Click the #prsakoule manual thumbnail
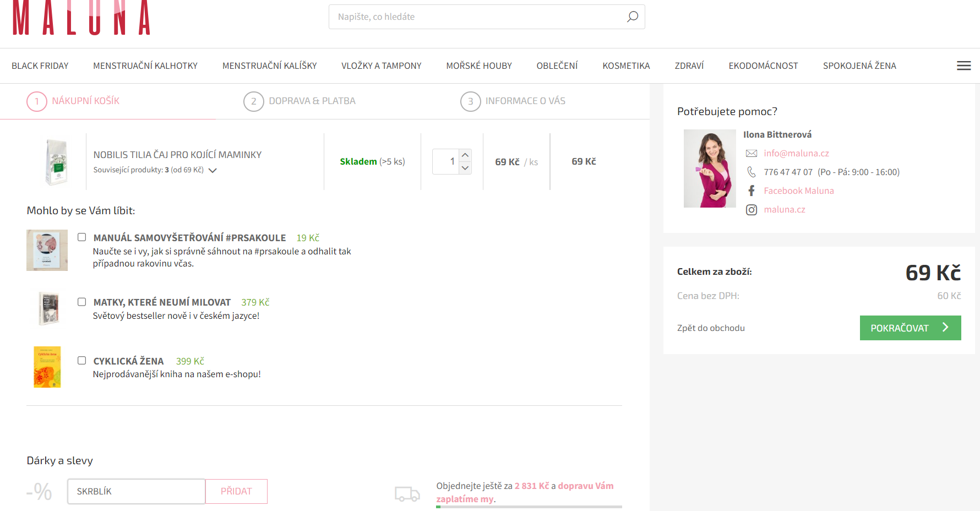This screenshot has width=980, height=511. [47, 250]
